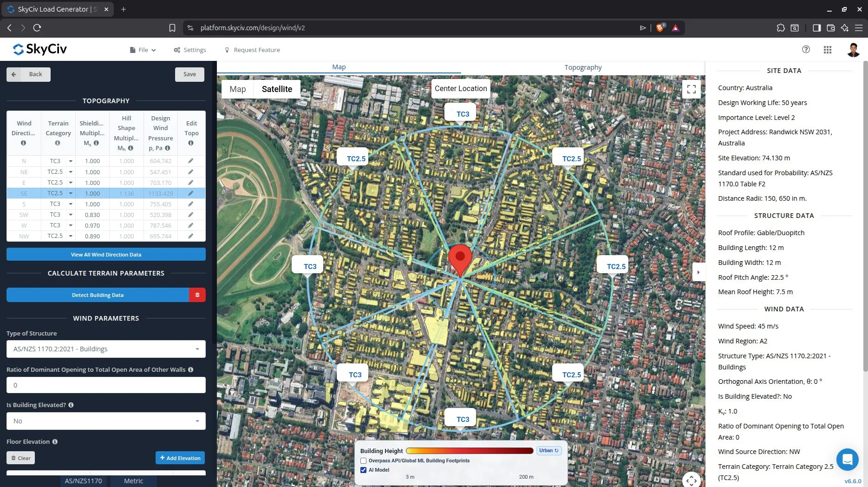
Task: Edit topography for NW wind direction
Action: [190, 236]
